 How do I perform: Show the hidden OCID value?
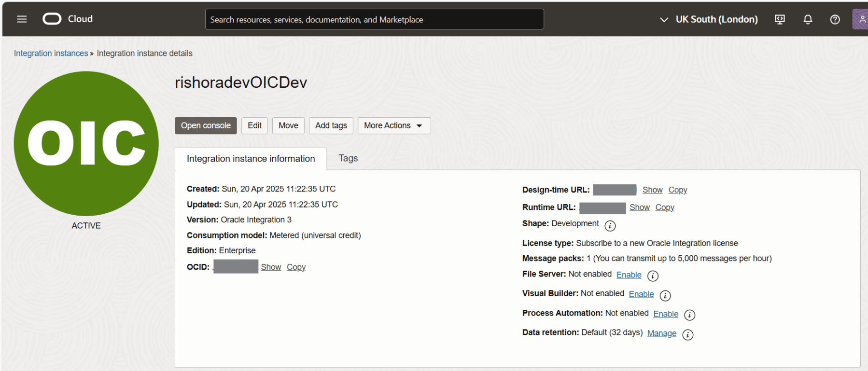click(271, 267)
